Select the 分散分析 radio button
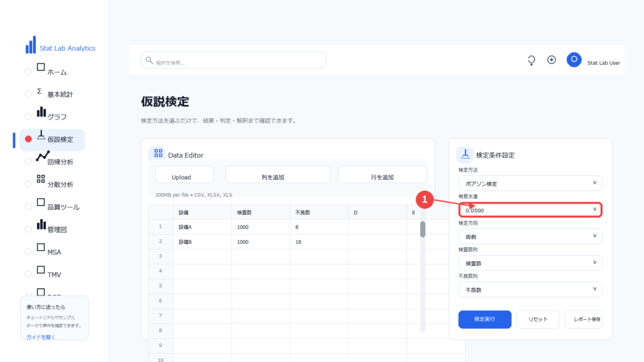Image resolution: width=644 pixels, height=362 pixels. [x=28, y=184]
